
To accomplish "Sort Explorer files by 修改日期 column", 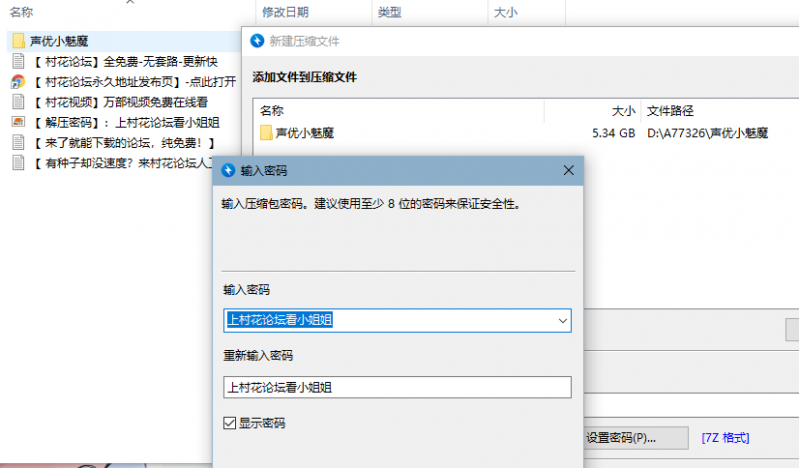I will click(285, 12).
